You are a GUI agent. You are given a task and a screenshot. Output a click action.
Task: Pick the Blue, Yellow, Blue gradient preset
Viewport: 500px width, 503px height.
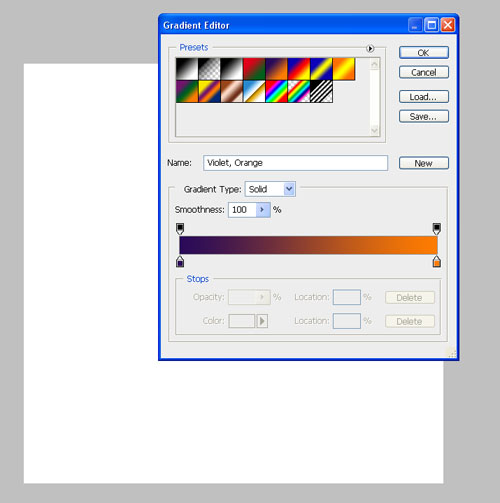click(321, 69)
